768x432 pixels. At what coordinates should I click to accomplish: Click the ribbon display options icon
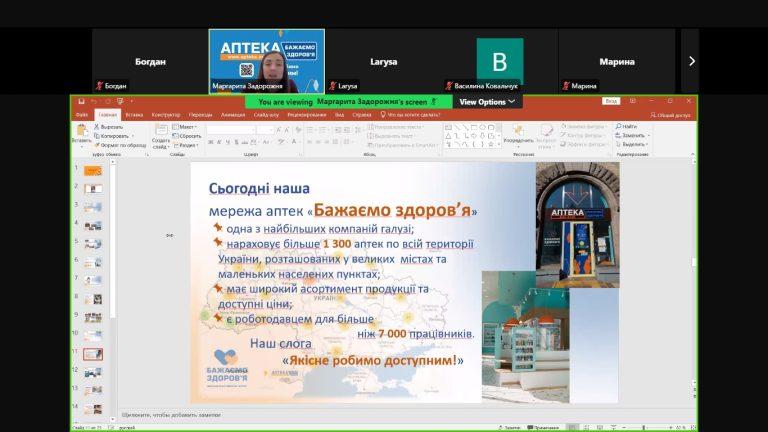point(633,101)
